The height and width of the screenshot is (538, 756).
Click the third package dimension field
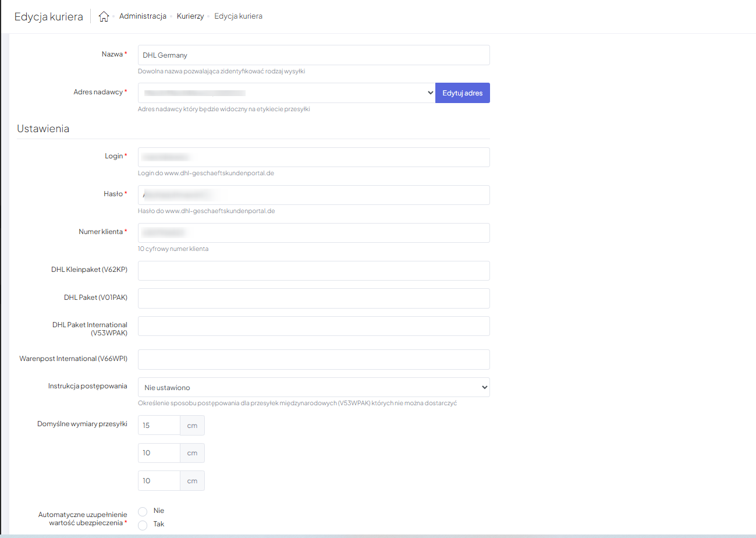coord(159,480)
